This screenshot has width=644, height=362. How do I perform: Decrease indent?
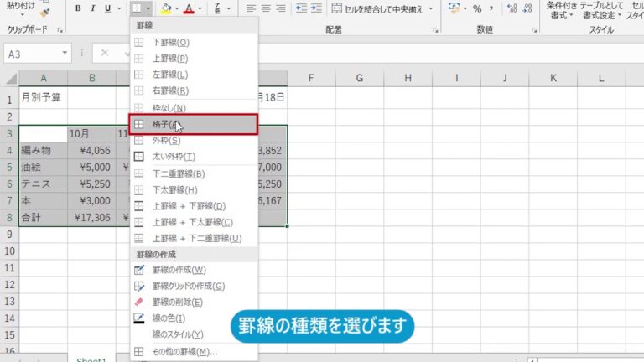[x=301, y=8]
